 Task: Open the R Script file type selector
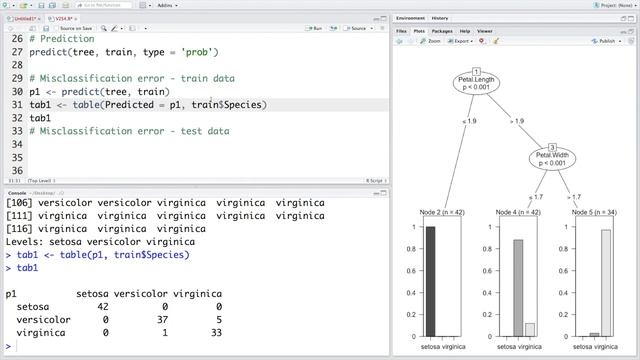click(x=376, y=180)
